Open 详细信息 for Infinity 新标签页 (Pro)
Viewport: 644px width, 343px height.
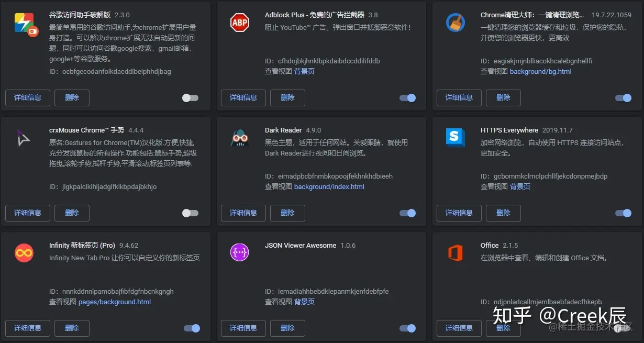[x=28, y=328]
